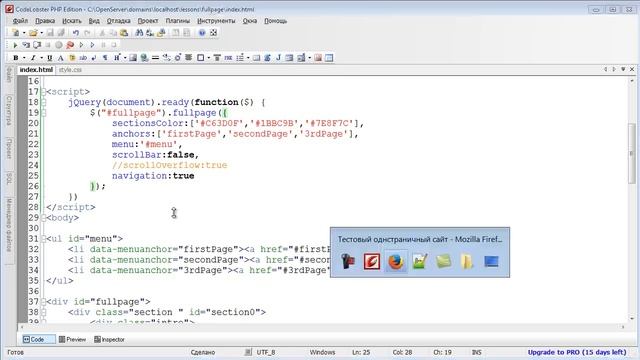Open the Italic icon dropdown arrow
Viewport: 640px width, 360px height.
pos(41,58)
